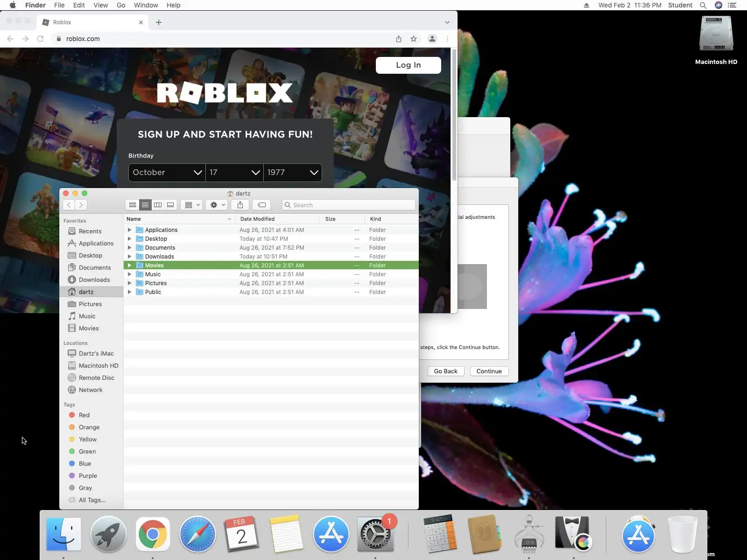747x560 pixels.
Task: Open the birthday month dropdown showing October
Action: (167, 173)
